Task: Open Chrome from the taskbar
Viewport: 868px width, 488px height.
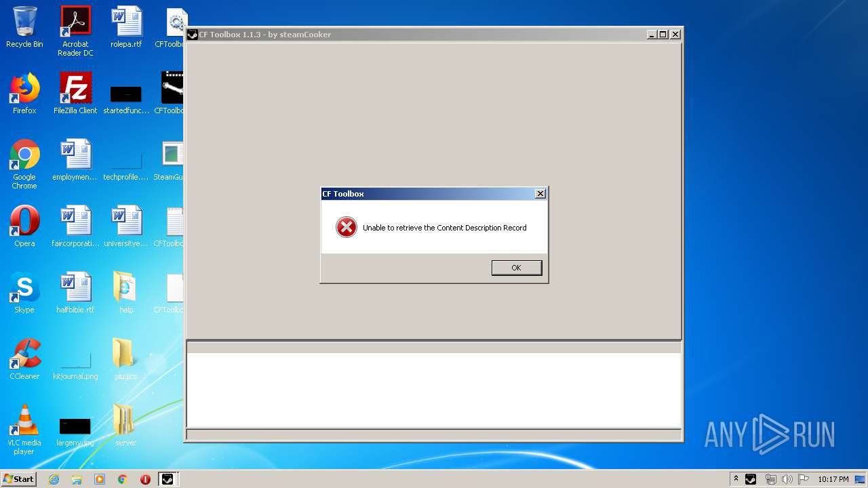Action: coord(123,479)
